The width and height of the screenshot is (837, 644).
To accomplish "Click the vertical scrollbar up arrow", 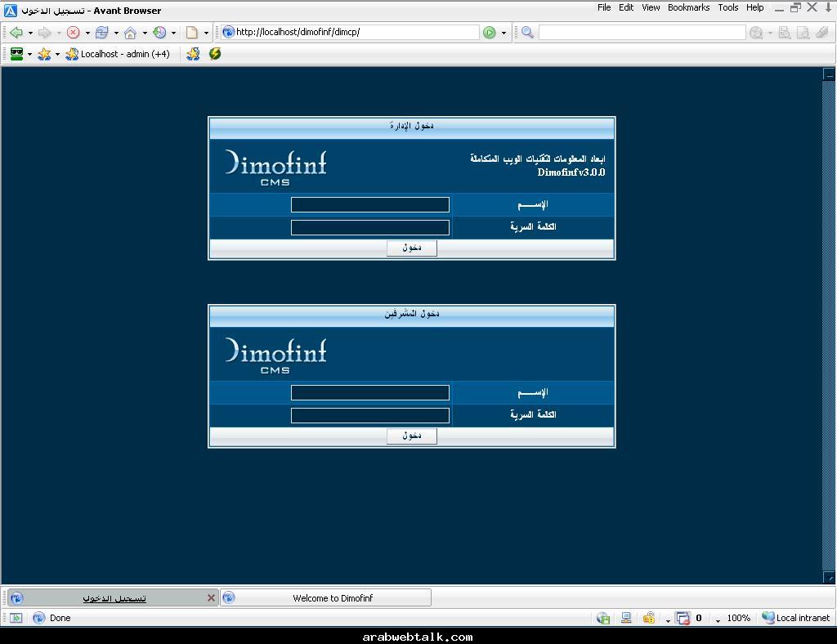I will point(829,74).
